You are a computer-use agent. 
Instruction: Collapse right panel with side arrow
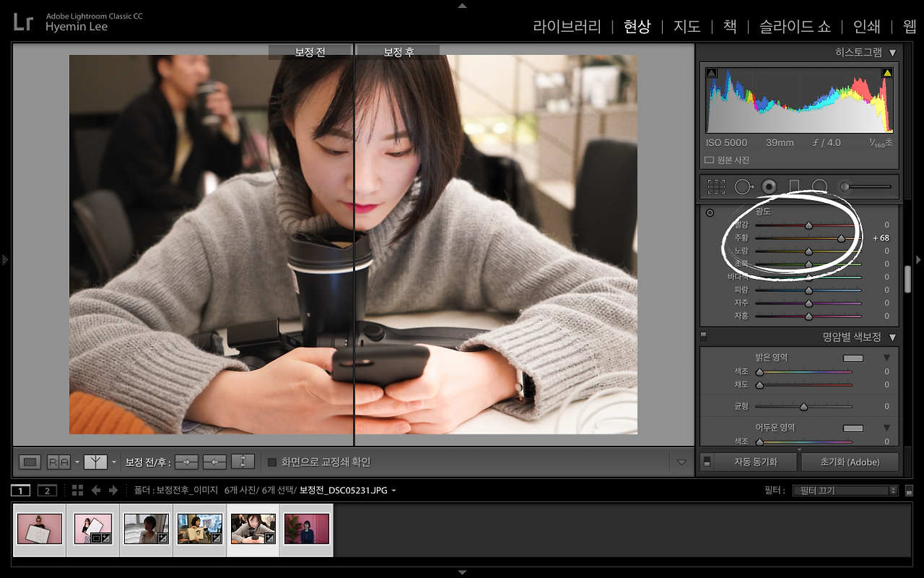coord(918,259)
